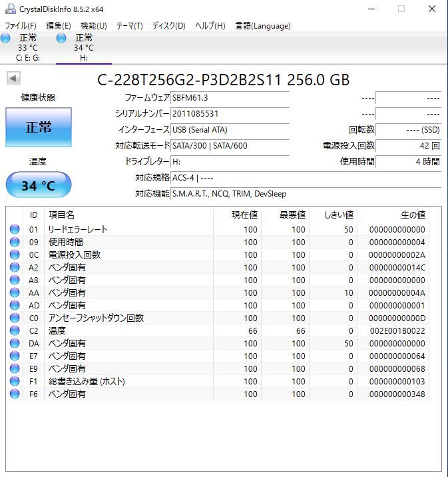Click the blue status icon for ID A2
Viewport: 448px width, 477px height.
point(15,267)
